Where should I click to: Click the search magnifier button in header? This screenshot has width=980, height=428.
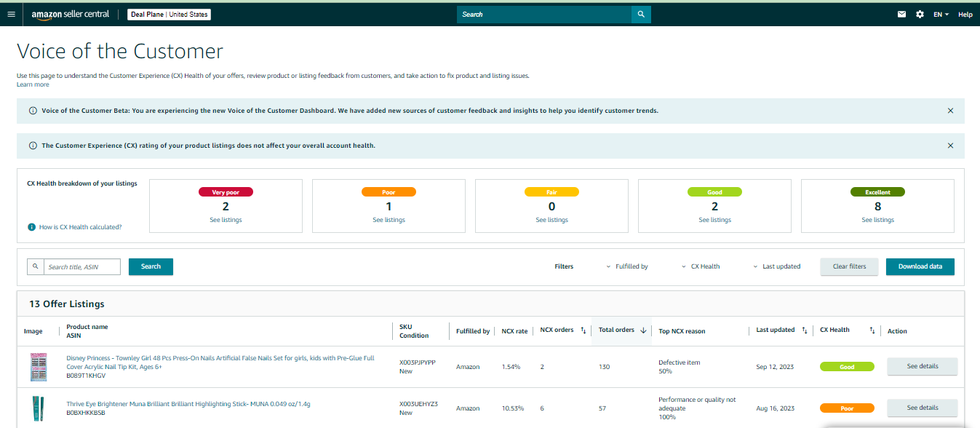641,14
